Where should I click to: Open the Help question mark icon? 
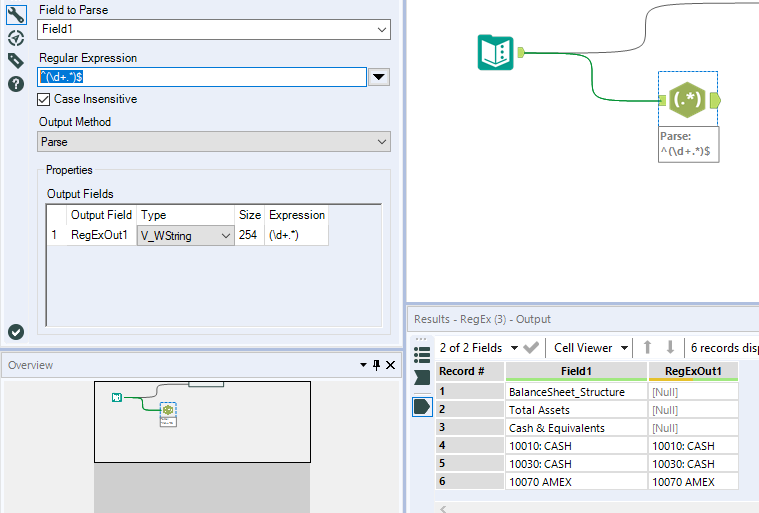(x=16, y=84)
